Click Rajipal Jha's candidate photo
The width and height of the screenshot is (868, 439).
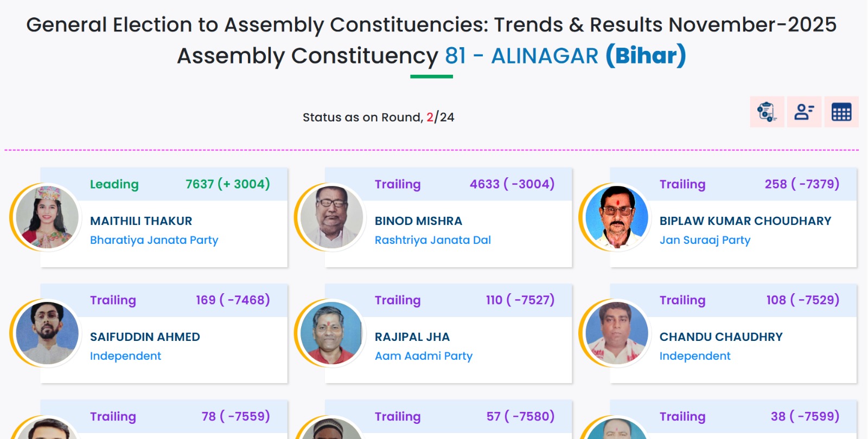coord(332,333)
